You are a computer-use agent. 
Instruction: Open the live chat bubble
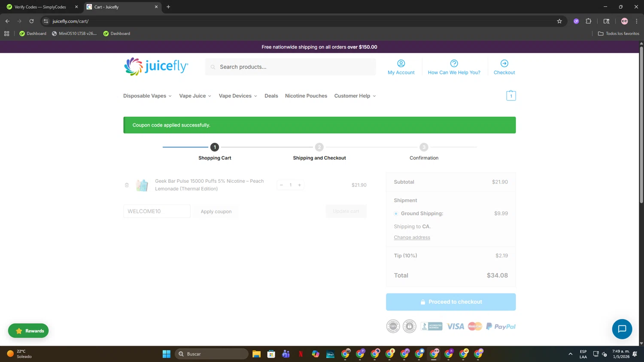(x=622, y=329)
